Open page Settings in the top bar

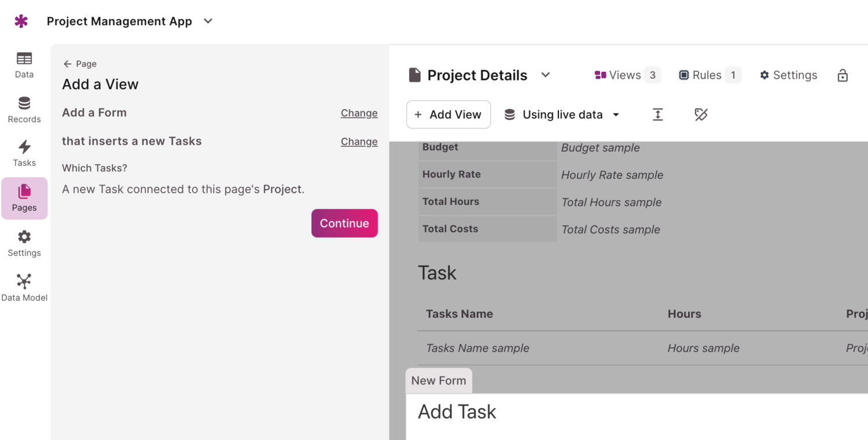[788, 75]
